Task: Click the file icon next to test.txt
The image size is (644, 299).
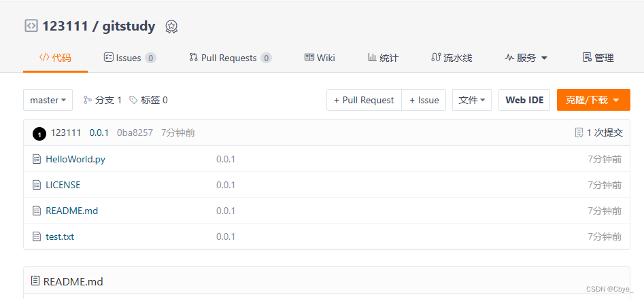Action: [x=37, y=236]
